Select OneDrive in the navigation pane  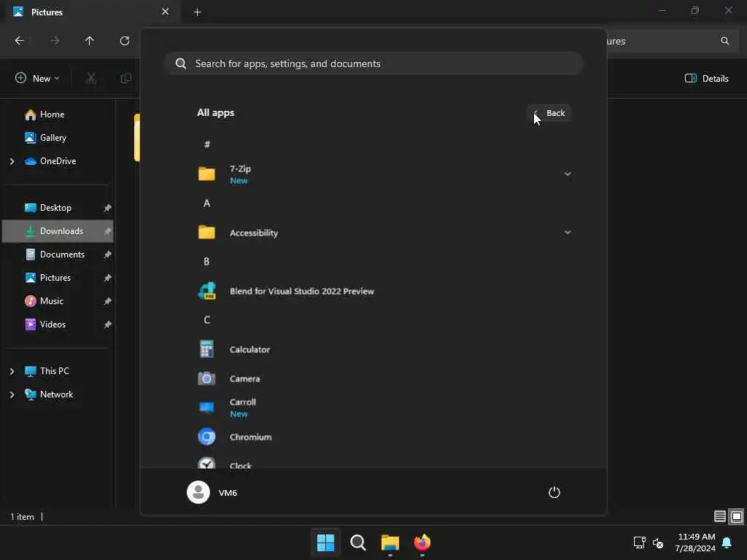tap(58, 161)
